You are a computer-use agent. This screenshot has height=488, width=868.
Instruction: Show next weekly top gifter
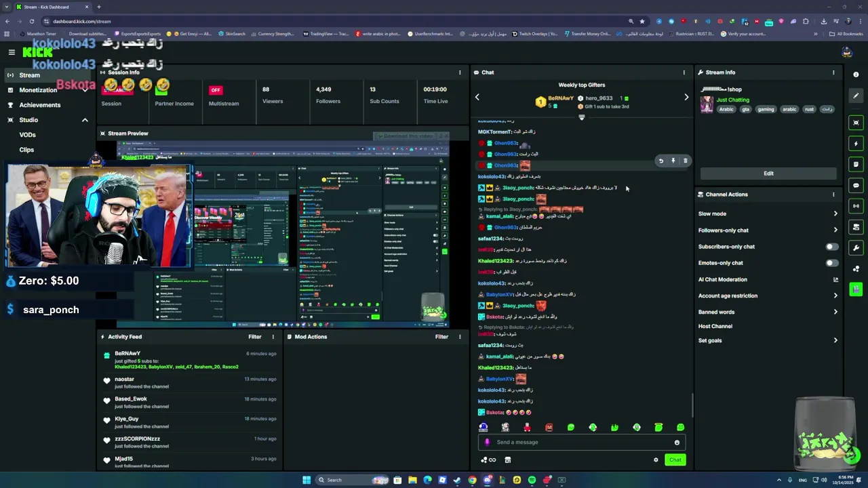point(686,98)
